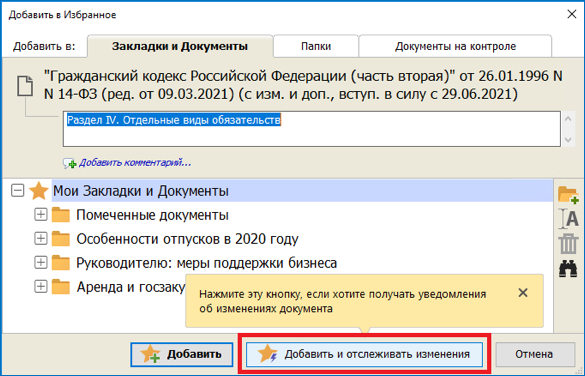
Task: Click folder icon of Помеченные документы
Action: (x=61, y=215)
